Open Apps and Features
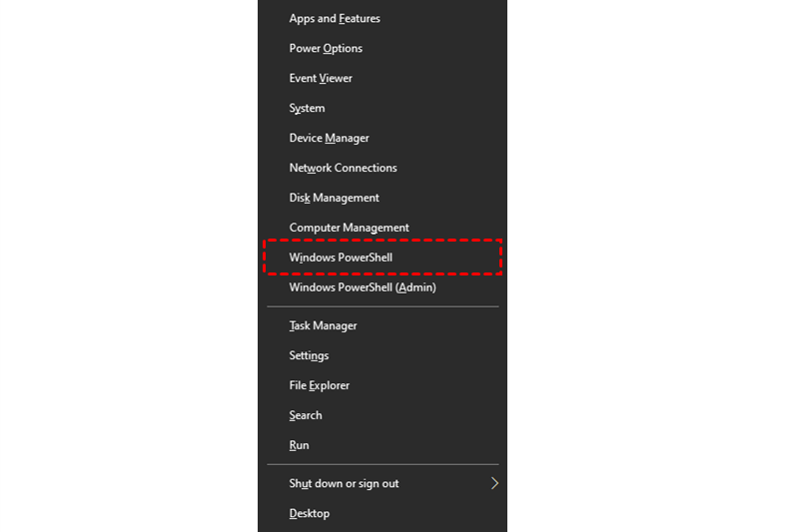 (335, 19)
